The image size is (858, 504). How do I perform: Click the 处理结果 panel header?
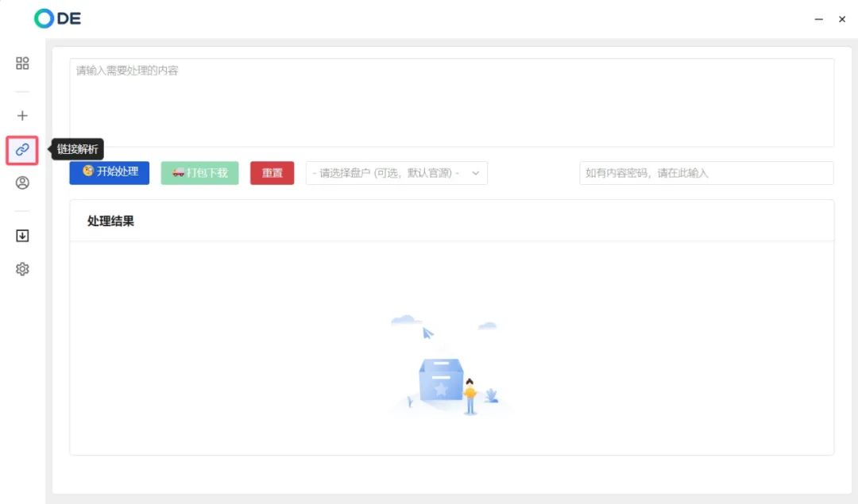point(111,221)
